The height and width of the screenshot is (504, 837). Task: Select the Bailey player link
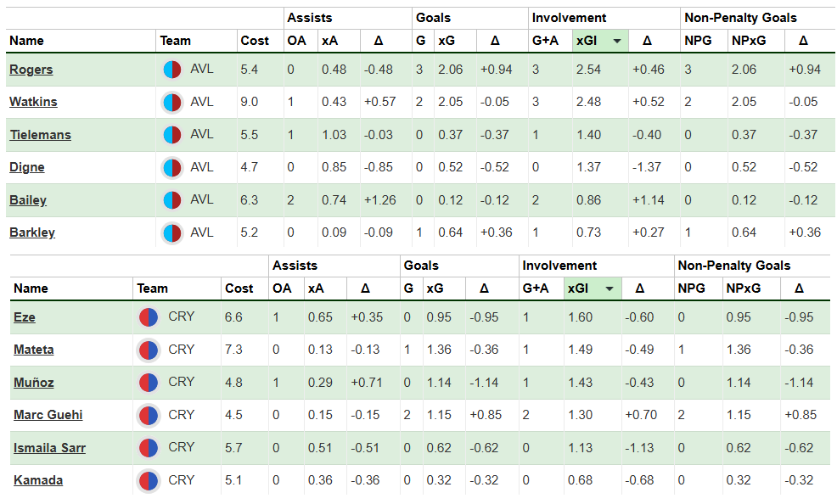click(x=28, y=201)
